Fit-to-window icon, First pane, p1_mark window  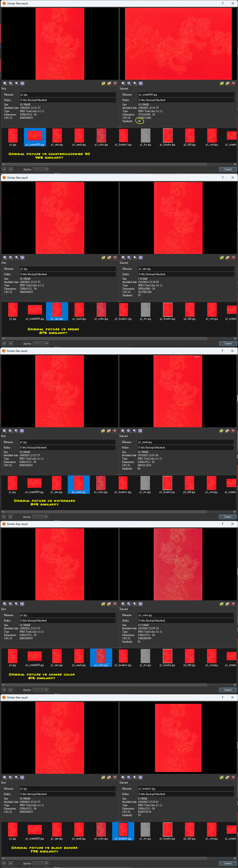click(22, 431)
